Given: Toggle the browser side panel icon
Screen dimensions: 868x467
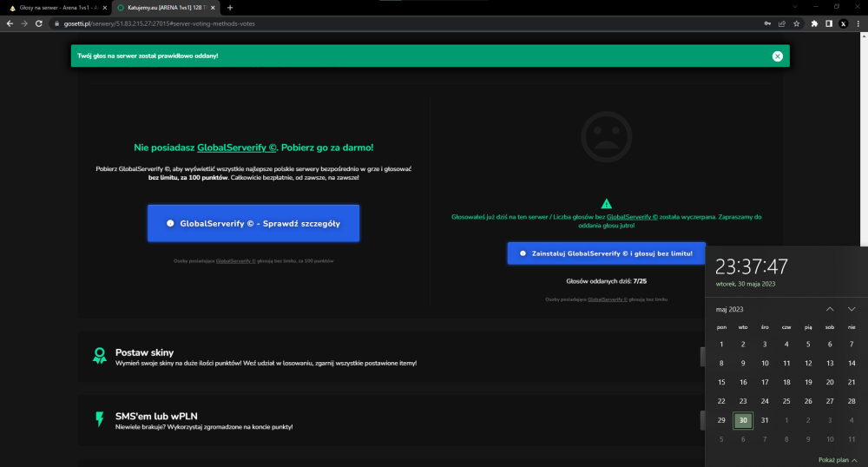Looking at the screenshot, I should pos(829,23).
